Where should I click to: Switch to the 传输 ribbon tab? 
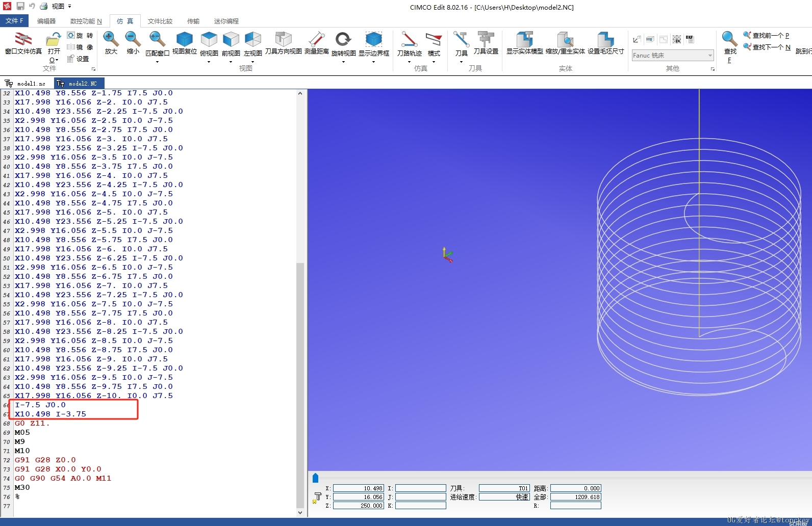[x=193, y=21]
